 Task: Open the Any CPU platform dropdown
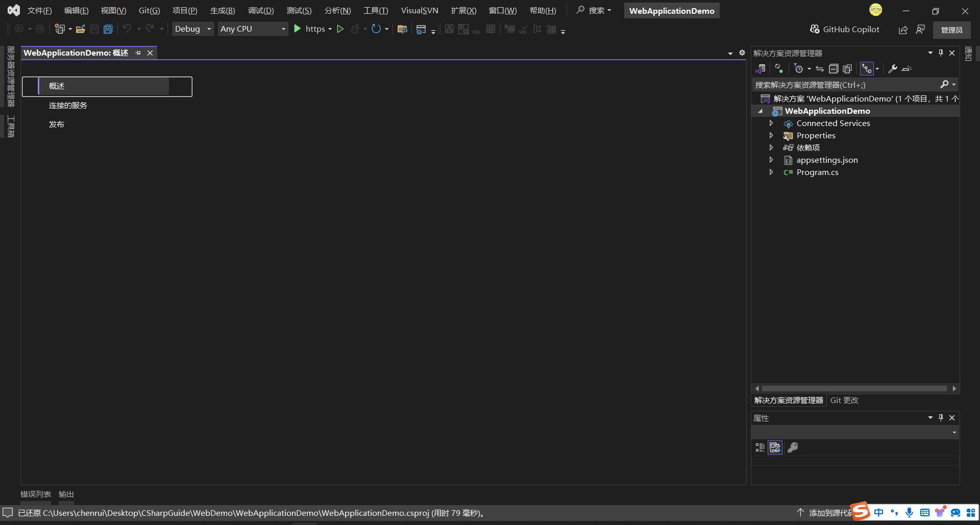pos(253,29)
